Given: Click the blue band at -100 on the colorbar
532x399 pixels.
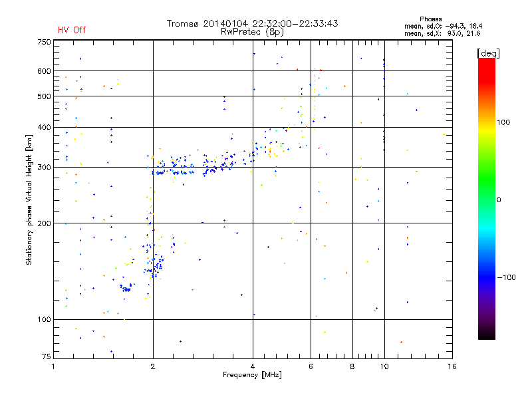Looking at the screenshot, I should click(487, 277).
